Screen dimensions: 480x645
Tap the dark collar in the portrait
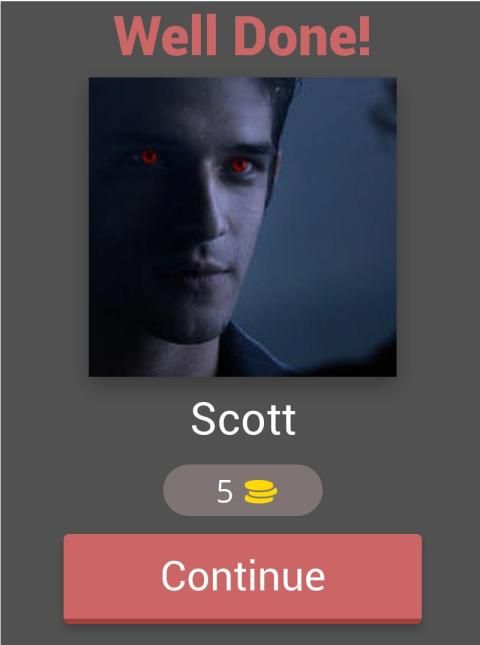251,354
